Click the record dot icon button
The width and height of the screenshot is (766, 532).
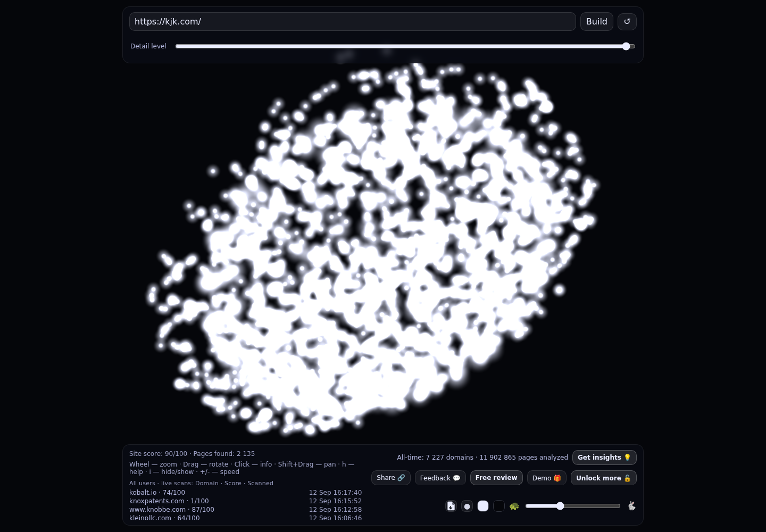coord(467,506)
